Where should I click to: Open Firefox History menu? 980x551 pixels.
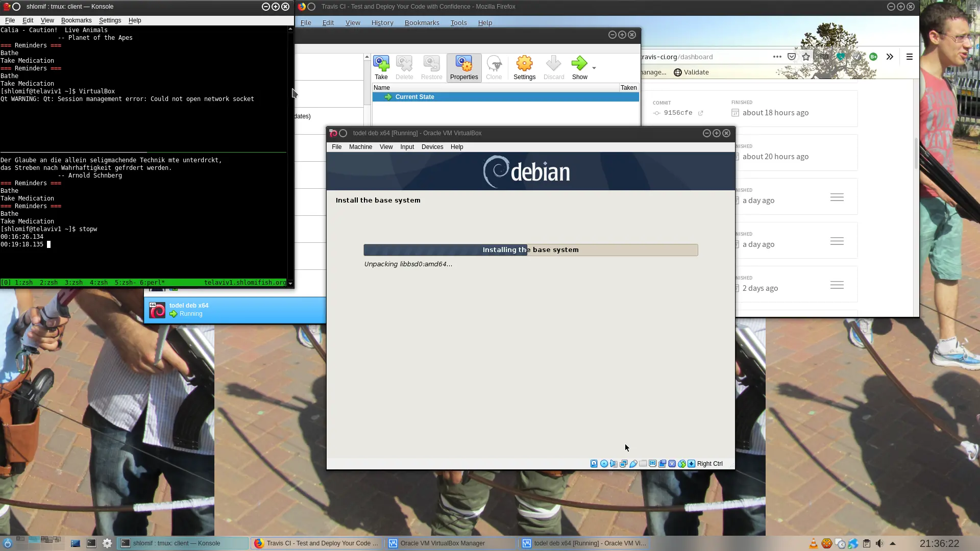point(382,23)
